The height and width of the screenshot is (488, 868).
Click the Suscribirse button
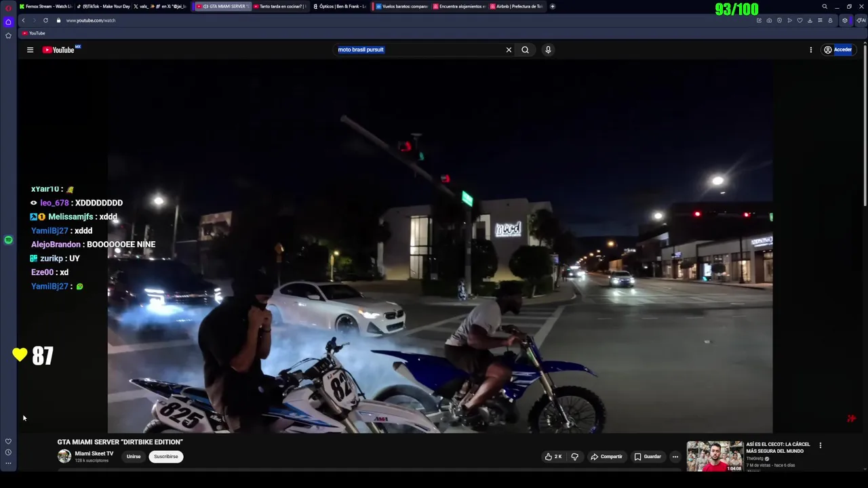click(165, 457)
